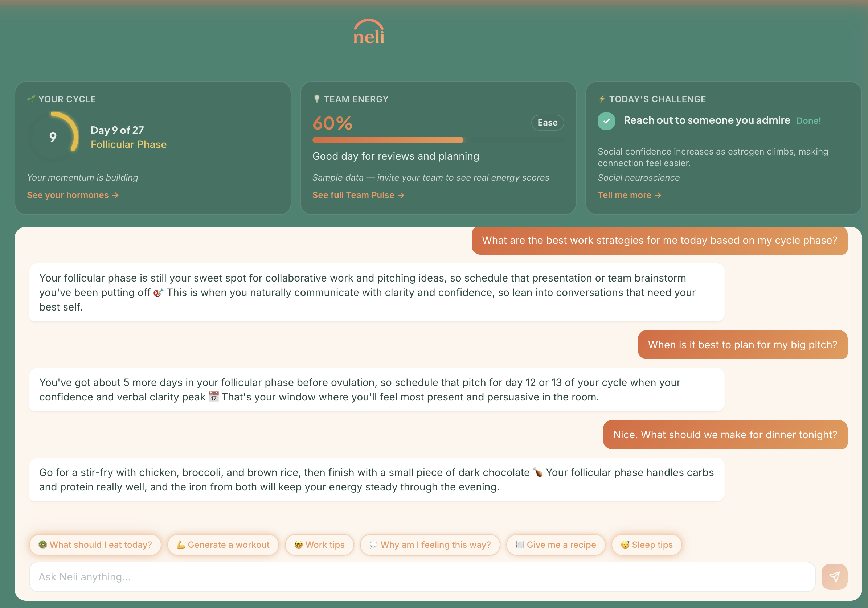Viewport: 868px width, 608px height.
Task: Click the Work tips suggestion chip
Action: tap(319, 545)
